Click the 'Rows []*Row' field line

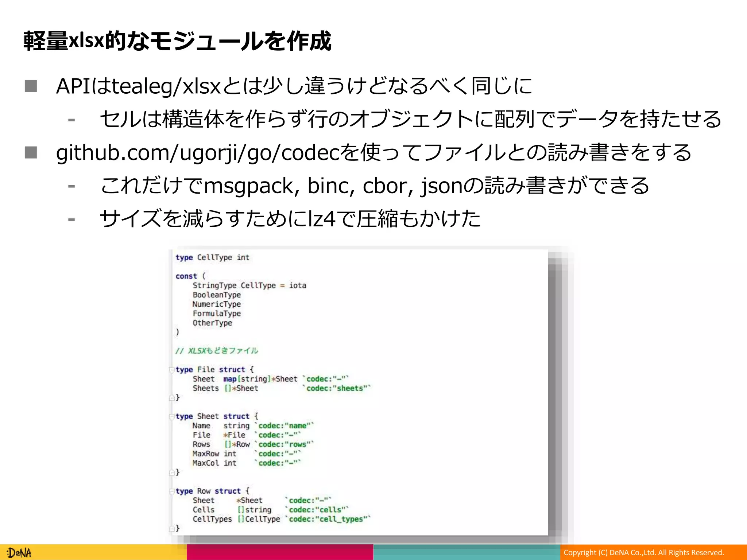coord(253,444)
